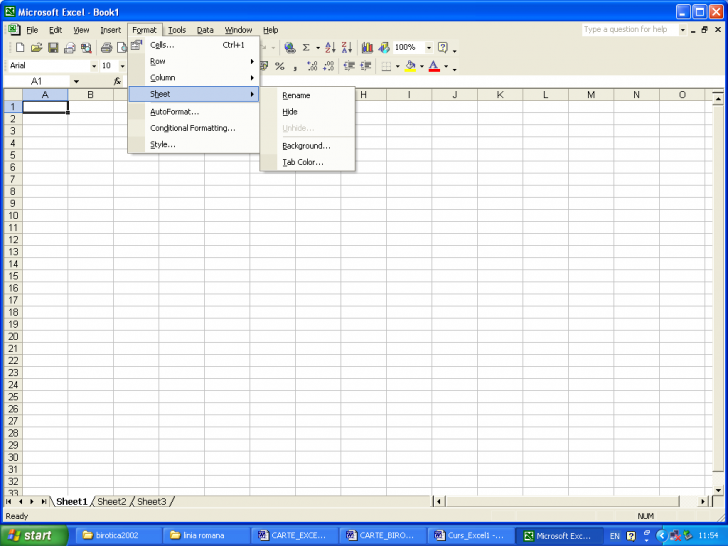728x546 pixels.
Task: Select Tab Color from Sheet submenu
Action: click(302, 162)
